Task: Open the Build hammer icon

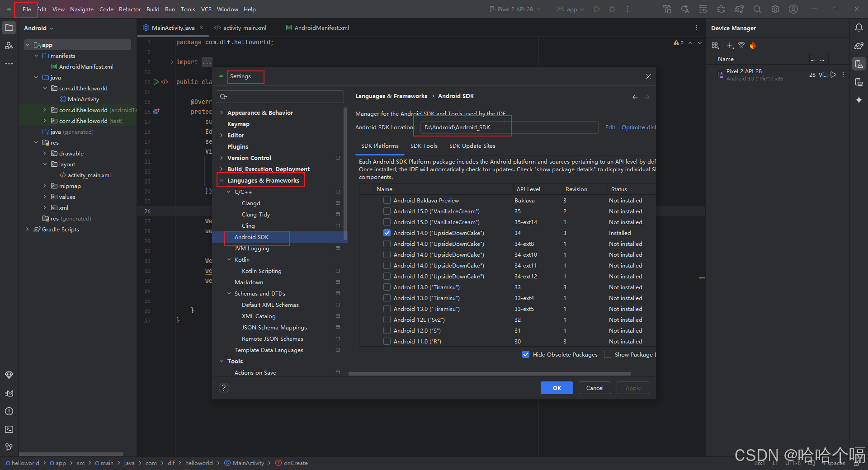Action: pos(666,9)
